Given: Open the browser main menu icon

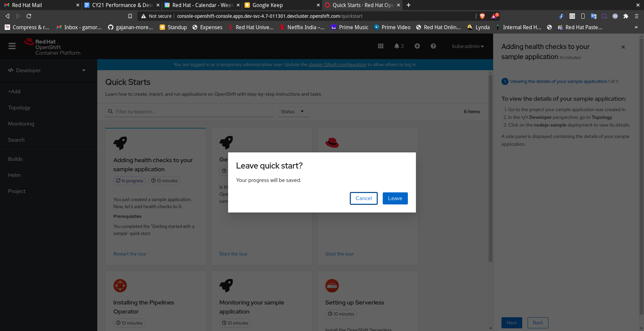Looking at the screenshot, I should (637, 16).
